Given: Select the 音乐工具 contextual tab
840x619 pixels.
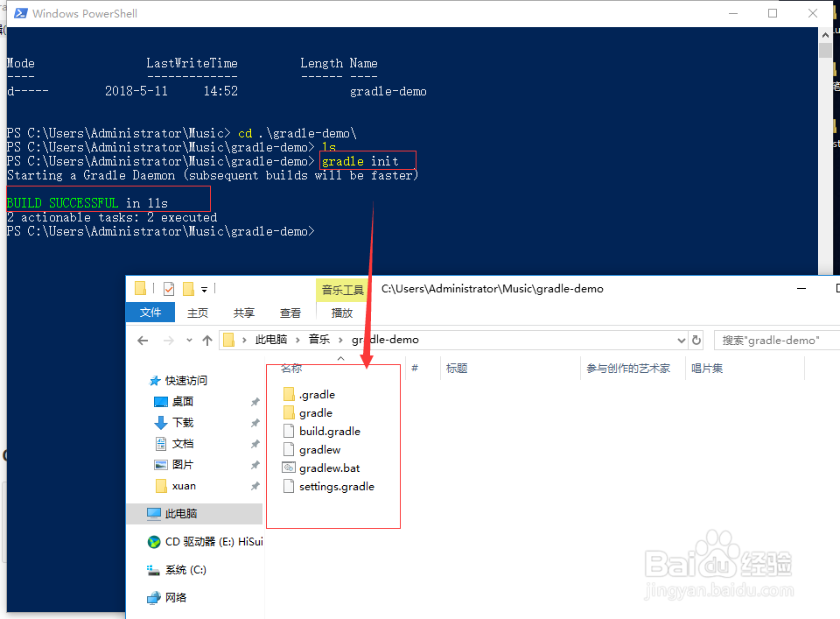Looking at the screenshot, I should pyautogui.click(x=342, y=290).
